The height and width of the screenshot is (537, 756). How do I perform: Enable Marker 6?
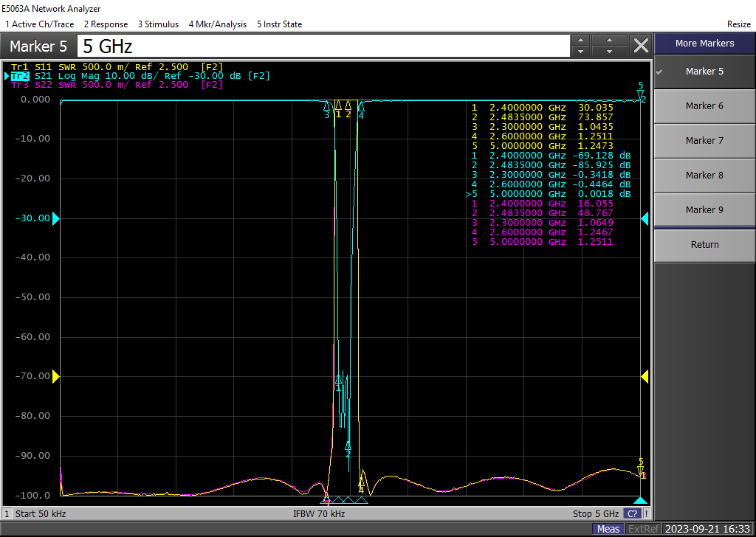tap(704, 106)
